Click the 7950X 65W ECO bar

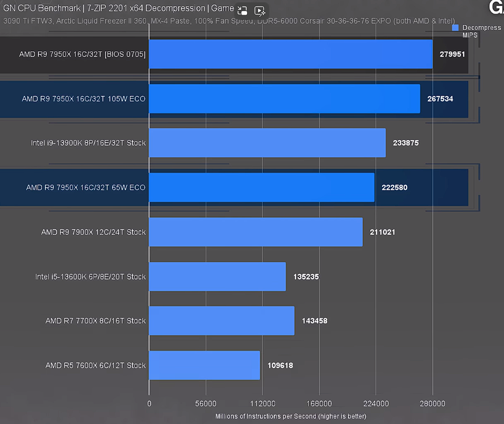261,187
